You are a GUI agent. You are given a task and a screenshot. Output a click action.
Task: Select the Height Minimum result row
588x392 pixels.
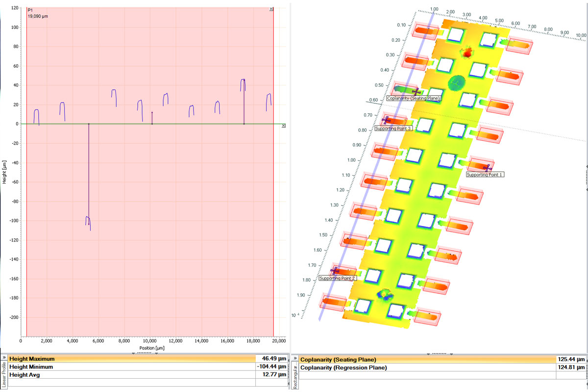[132, 367]
